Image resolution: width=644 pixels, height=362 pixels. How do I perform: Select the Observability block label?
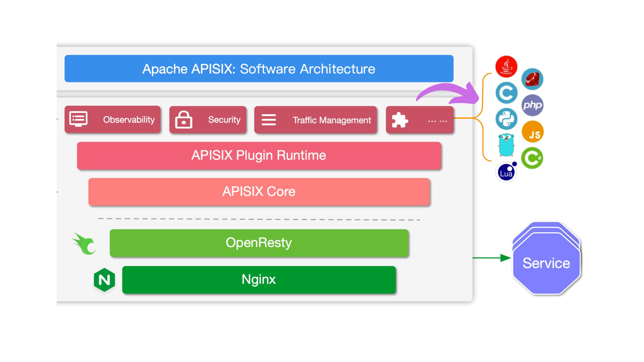click(x=129, y=120)
